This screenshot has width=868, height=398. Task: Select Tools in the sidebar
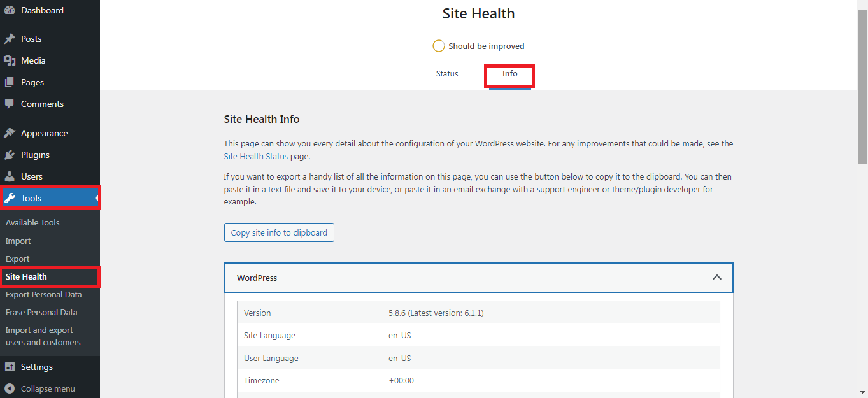pyautogui.click(x=50, y=198)
